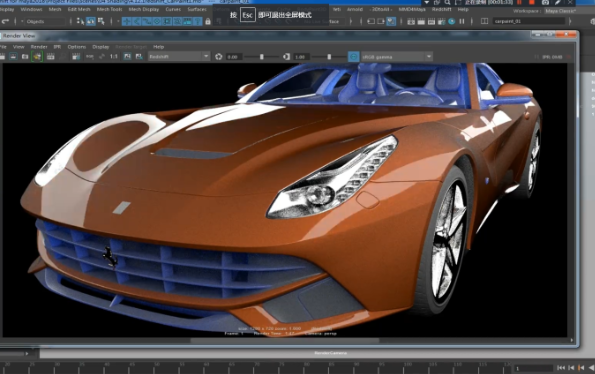This screenshot has width=595, height=374.
Task: Toggle select by object type mode
Action: click(x=91, y=22)
